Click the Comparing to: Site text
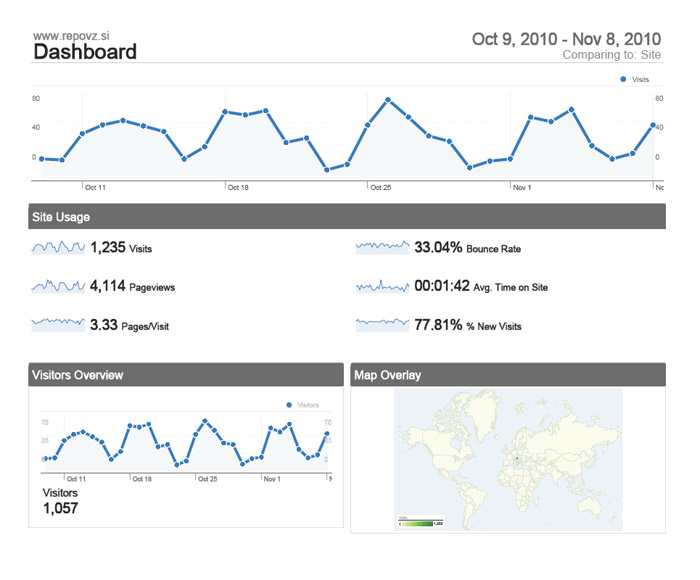The image size is (700, 580). 611,56
